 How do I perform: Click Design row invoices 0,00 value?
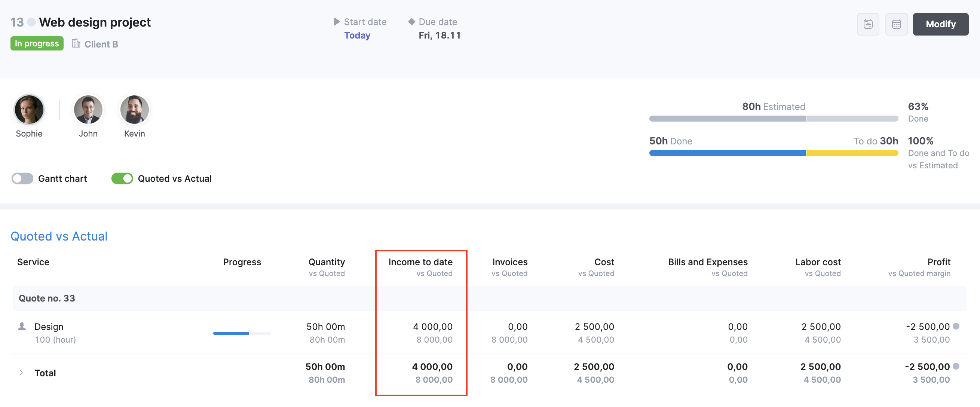(517, 327)
